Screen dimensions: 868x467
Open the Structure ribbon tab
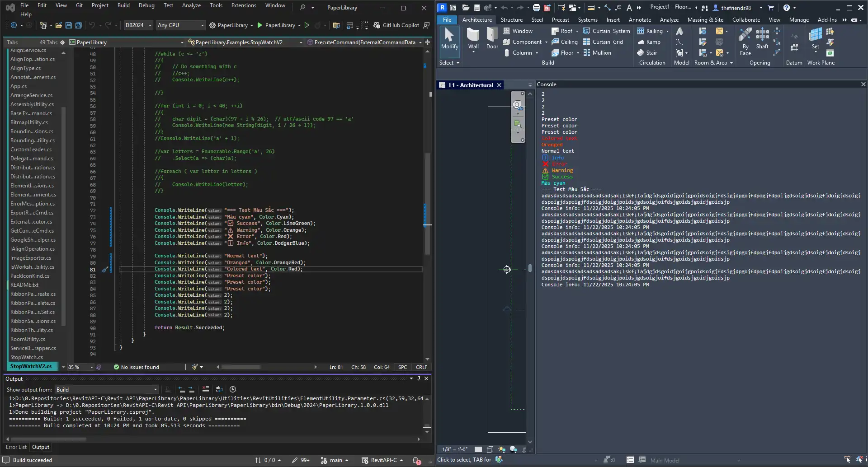(511, 19)
